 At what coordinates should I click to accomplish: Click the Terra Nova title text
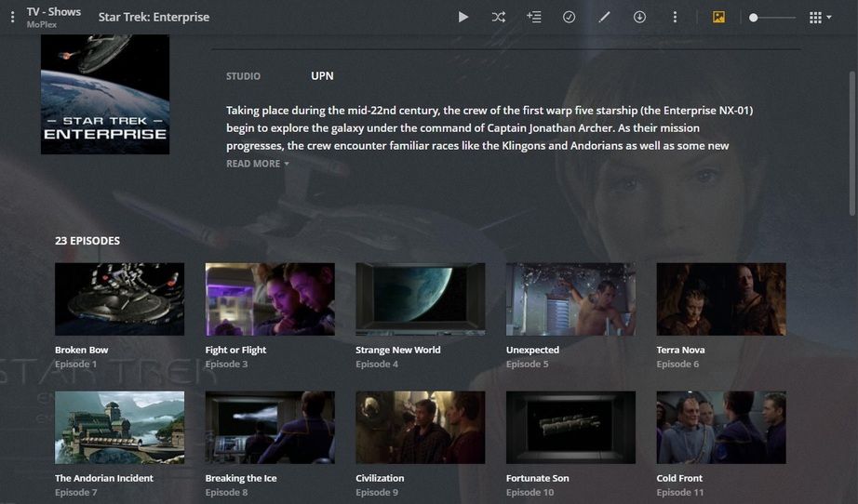[x=680, y=350]
